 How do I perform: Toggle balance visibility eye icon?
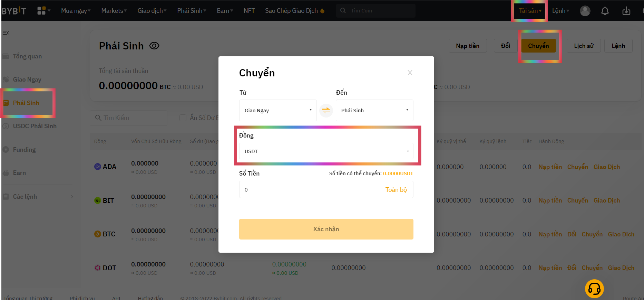(154, 46)
